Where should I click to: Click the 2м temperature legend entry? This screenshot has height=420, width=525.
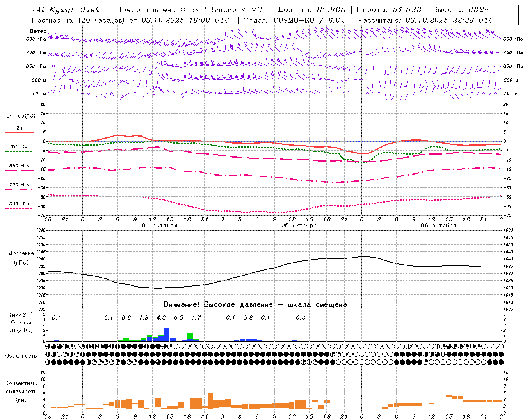point(19,128)
